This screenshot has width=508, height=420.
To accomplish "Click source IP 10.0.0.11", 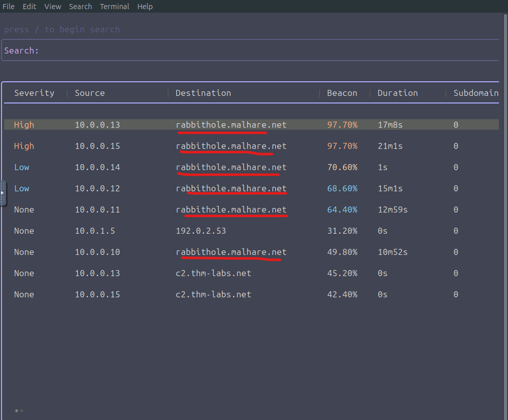I will [97, 209].
